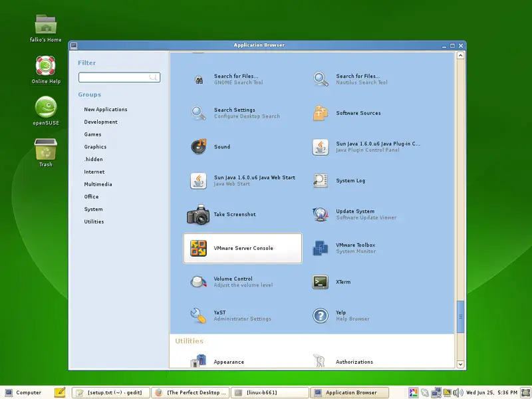The width and height of the screenshot is (532, 399).
Task: Open the Online Help desktop icon
Action: tap(45, 65)
